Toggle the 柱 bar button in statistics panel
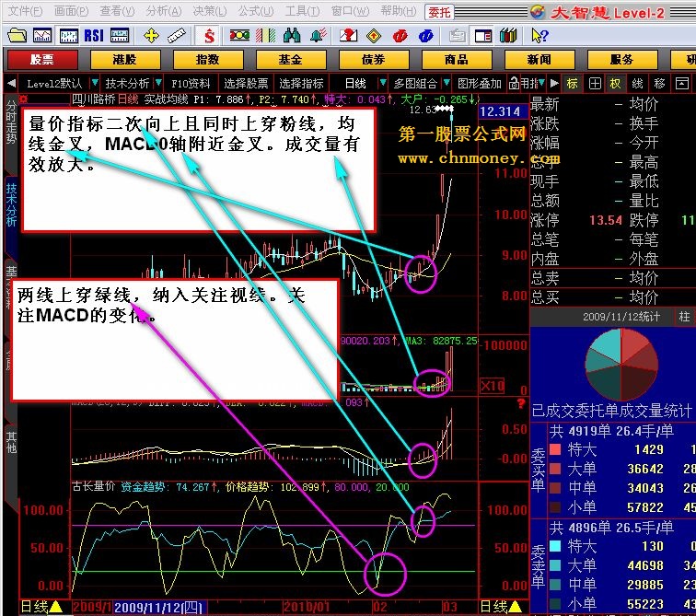 pos(684,317)
